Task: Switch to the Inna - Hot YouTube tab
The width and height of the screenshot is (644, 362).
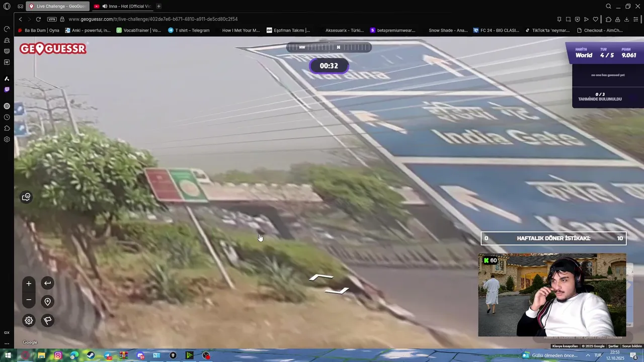Action: 122,6
